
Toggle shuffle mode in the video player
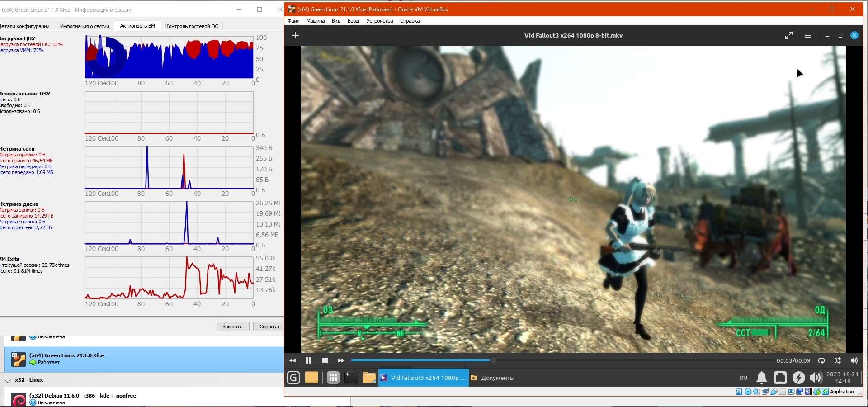pos(838,360)
